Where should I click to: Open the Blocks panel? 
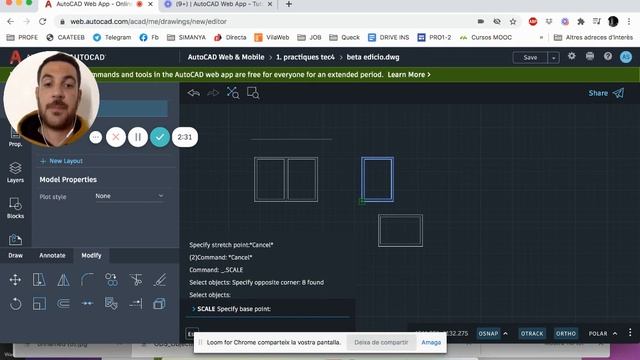pos(15,208)
